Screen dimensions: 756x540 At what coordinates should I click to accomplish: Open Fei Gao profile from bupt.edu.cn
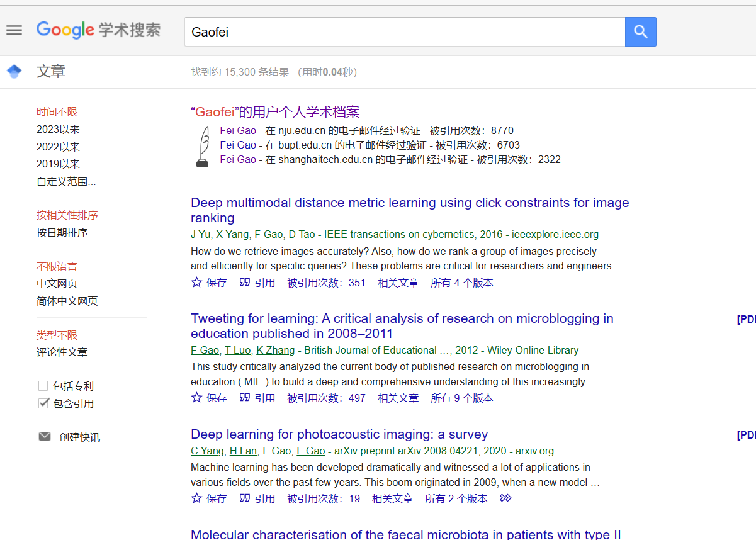238,145
